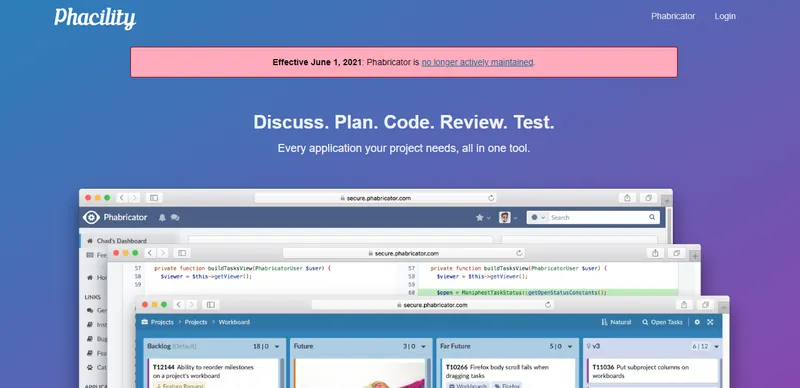
Task: Open the Open Tasks filter on the workboard
Action: [662, 322]
